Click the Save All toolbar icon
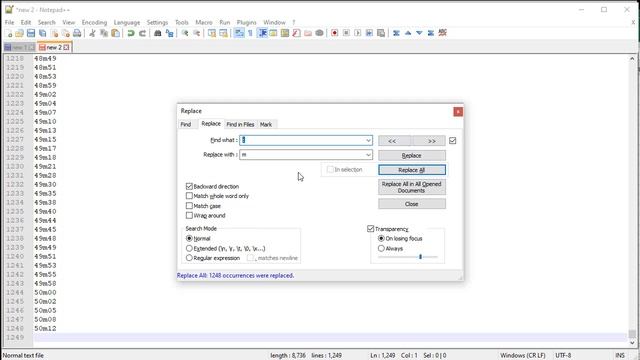Screen dimensions: 640x360 click(42, 33)
